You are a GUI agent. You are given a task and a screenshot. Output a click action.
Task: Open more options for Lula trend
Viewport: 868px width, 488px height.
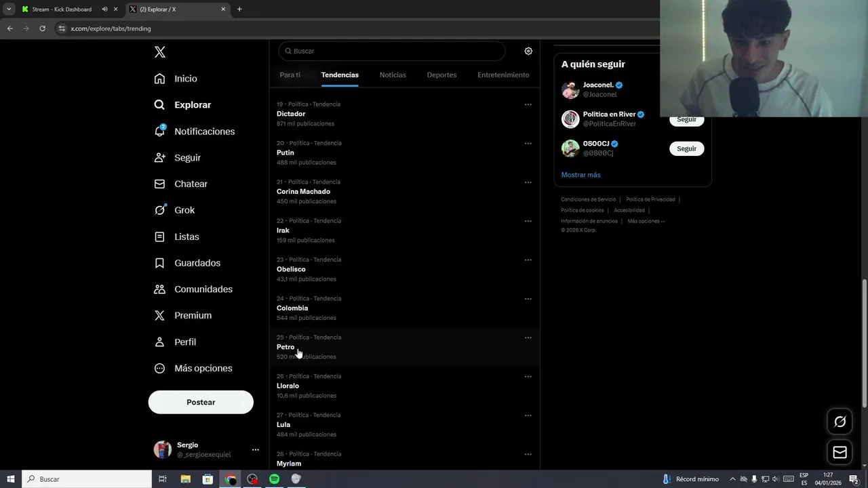click(x=528, y=415)
